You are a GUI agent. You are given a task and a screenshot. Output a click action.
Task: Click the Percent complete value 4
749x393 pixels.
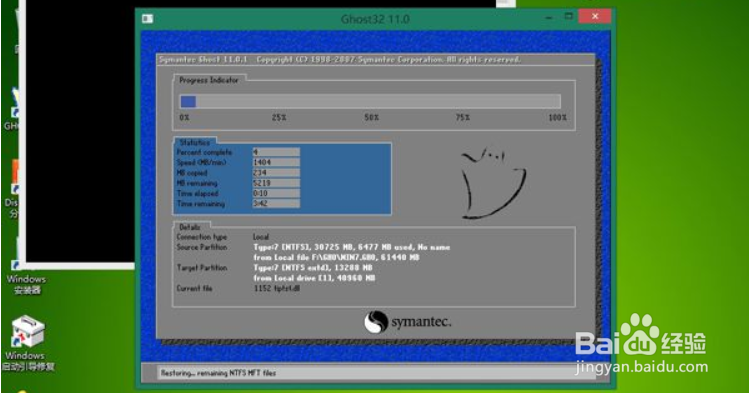pyautogui.click(x=276, y=152)
